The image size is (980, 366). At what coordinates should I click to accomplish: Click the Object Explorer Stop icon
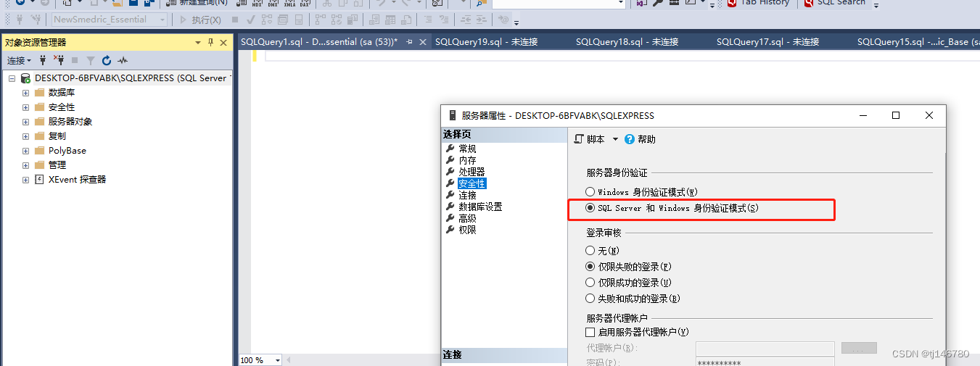pos(75,60)
